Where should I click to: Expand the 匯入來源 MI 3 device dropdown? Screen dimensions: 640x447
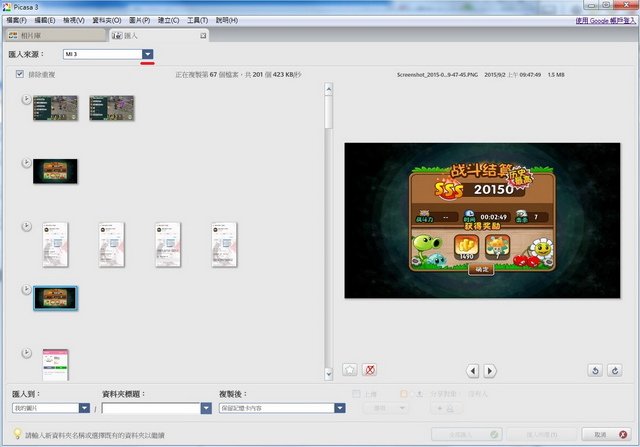click(x=147, y=54)
